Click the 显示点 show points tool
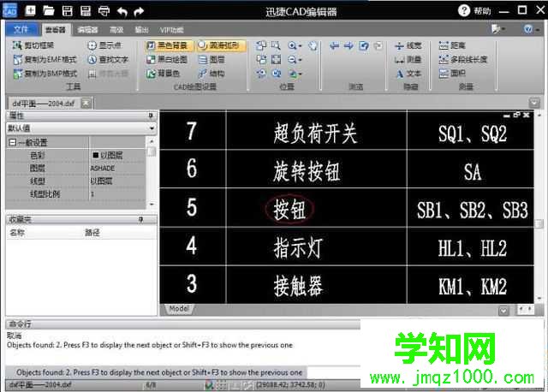 (104, 45)
